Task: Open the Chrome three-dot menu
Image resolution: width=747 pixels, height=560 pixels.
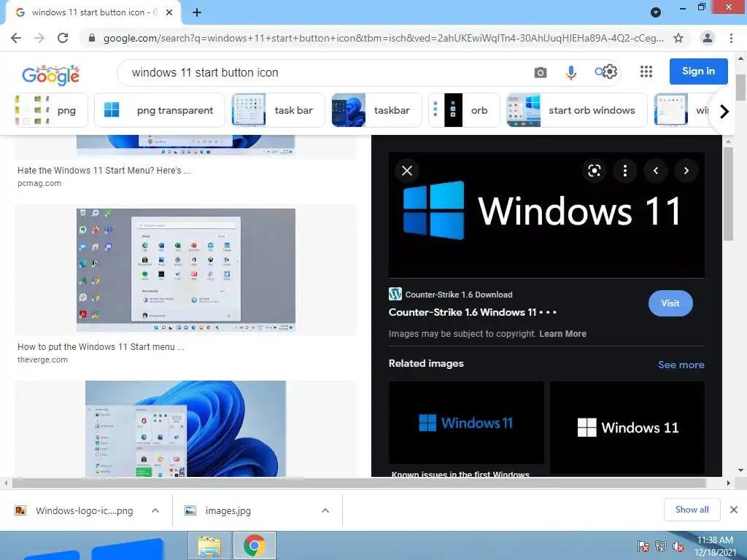Action: point(731,38)
